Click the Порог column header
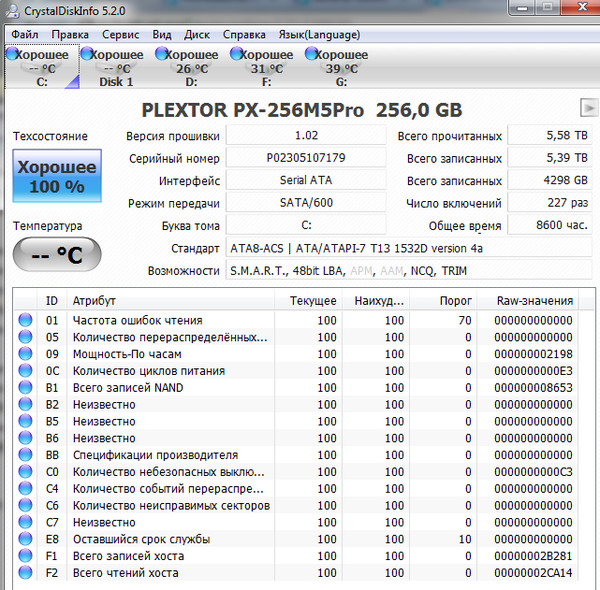This screenshot has height=590, width=600. (443, 301)
